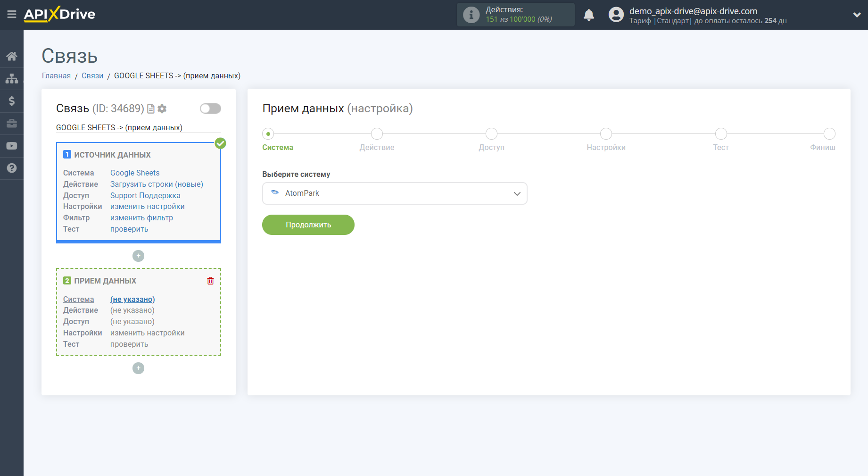Click the account email text
Screen dimensions: 868x476
(x=693, y=11)
